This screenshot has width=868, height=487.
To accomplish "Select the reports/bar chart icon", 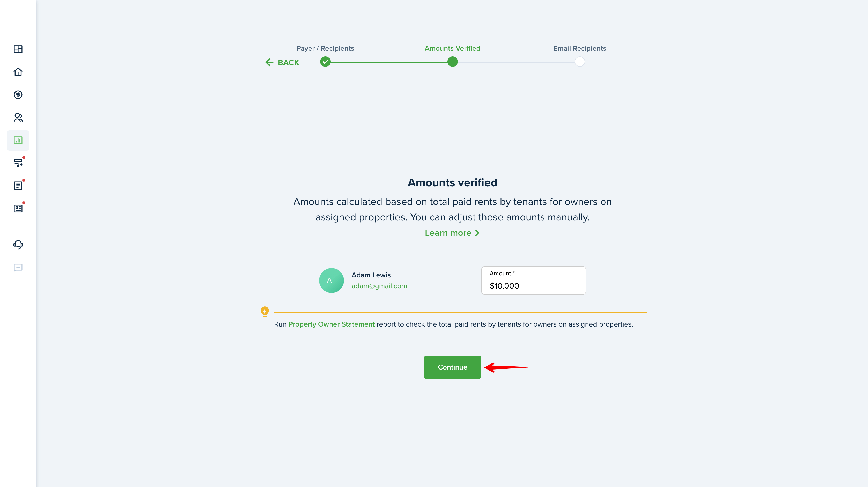I will click(18, 139).
